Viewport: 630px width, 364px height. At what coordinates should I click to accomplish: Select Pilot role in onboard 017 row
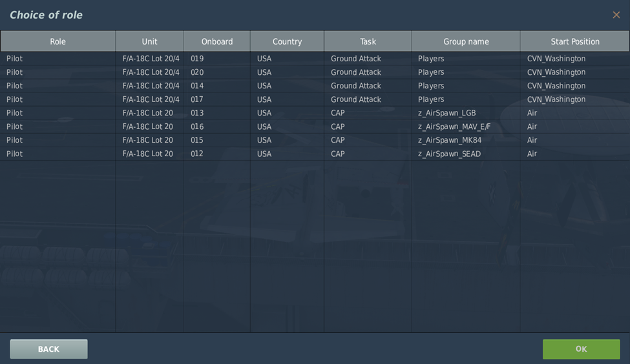[x=14, y=99]
